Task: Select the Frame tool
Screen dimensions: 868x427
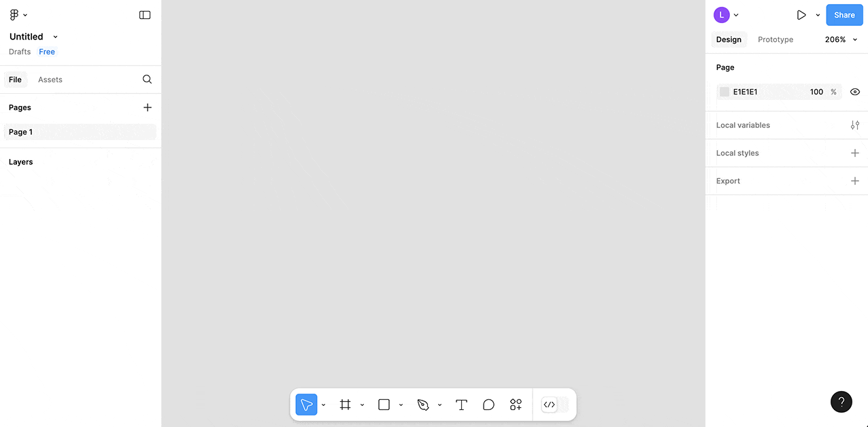Action: pyautogui.click(x=345, y=405)
